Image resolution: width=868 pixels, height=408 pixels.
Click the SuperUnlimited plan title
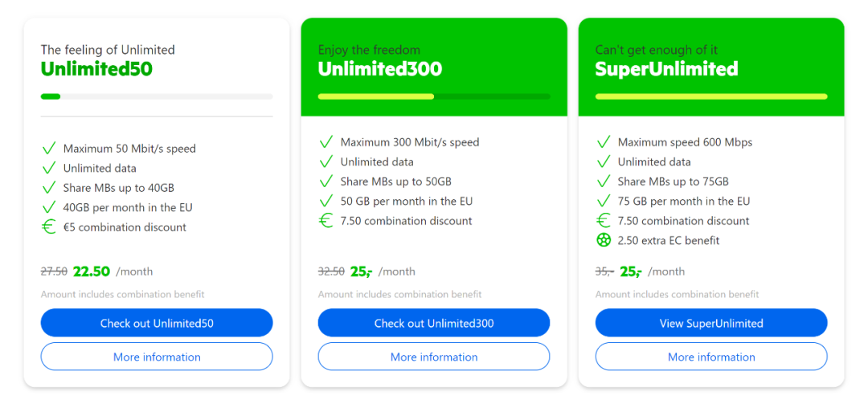[666, 69]
